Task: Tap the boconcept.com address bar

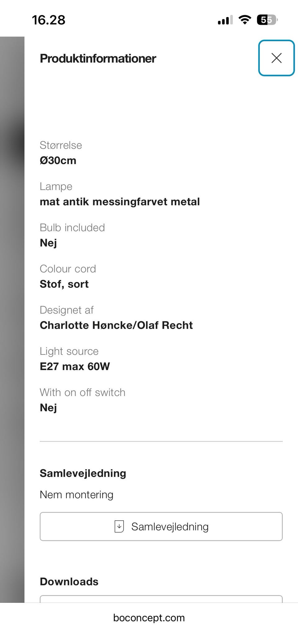Action: click(x=149, y=618)
